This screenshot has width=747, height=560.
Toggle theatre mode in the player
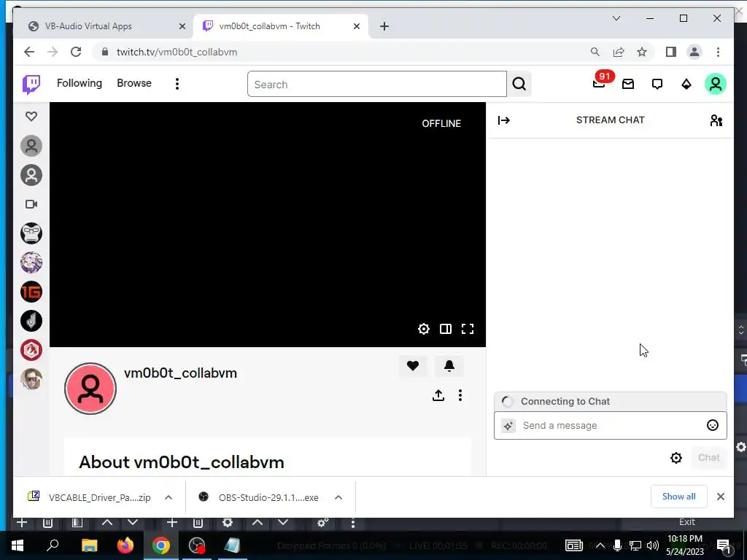tap(446, 329)
